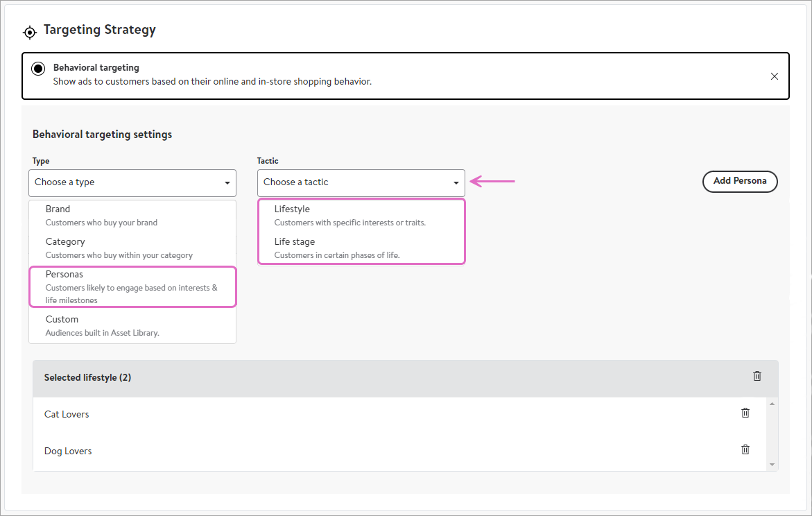Open the Choose a type dropdown

pyautogui.click(x=132, y=182)
